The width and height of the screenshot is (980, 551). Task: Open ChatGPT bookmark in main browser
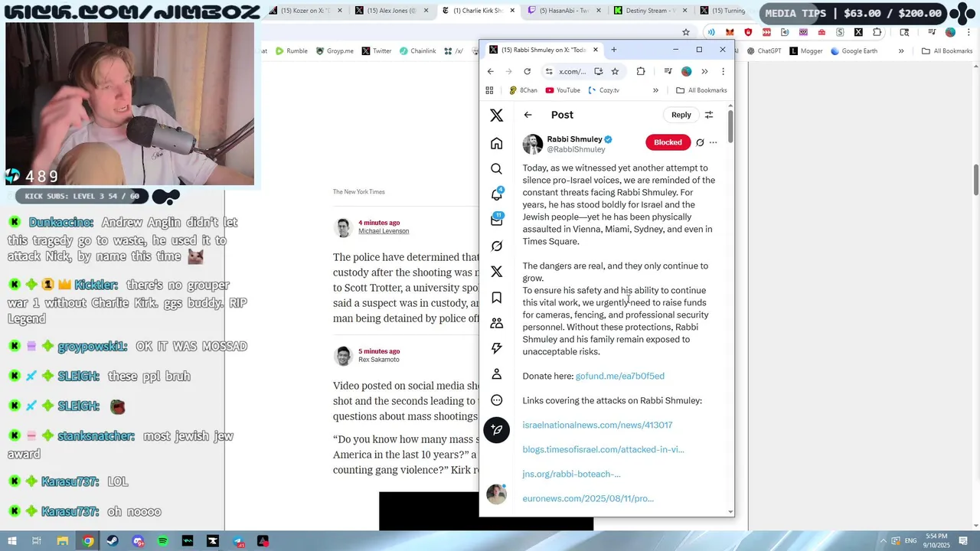point(764,51)
